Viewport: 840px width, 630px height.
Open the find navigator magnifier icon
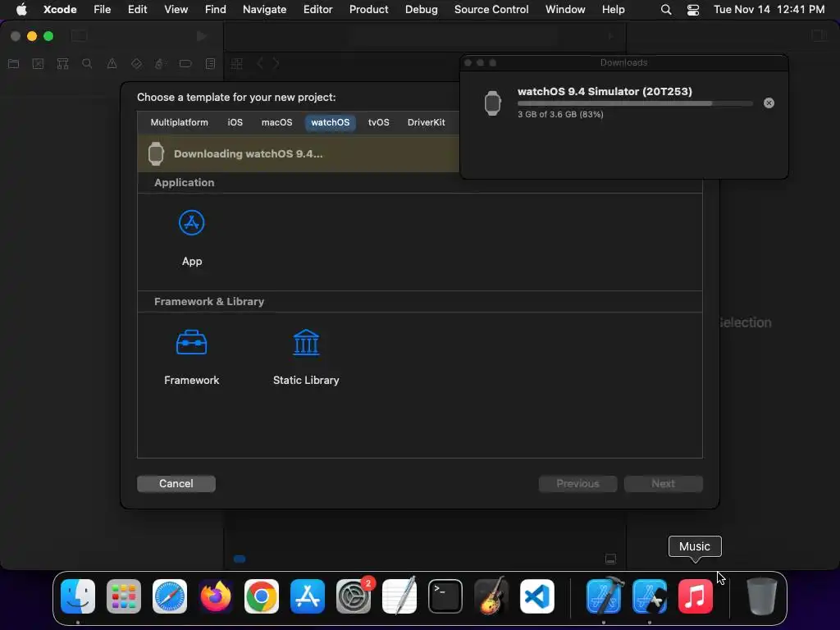[87, 64]
